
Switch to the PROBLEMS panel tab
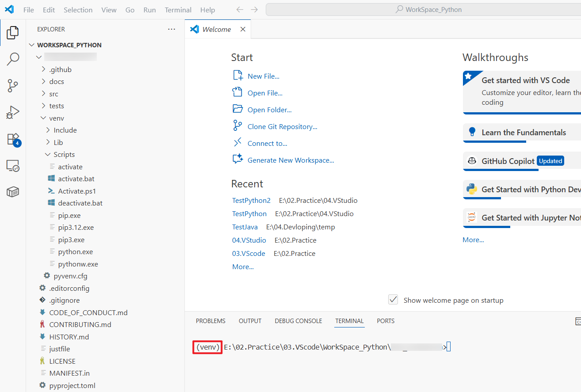pos(210,321)
